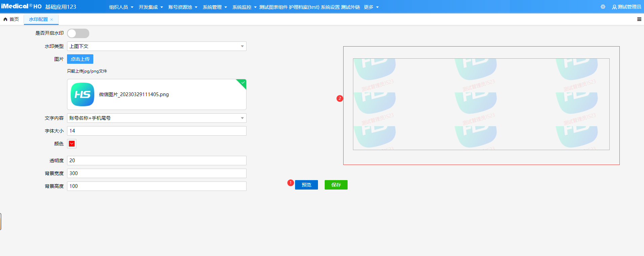Toggle the 是否开启水印 switch
644x256 pixels.
tap(78, 33)
